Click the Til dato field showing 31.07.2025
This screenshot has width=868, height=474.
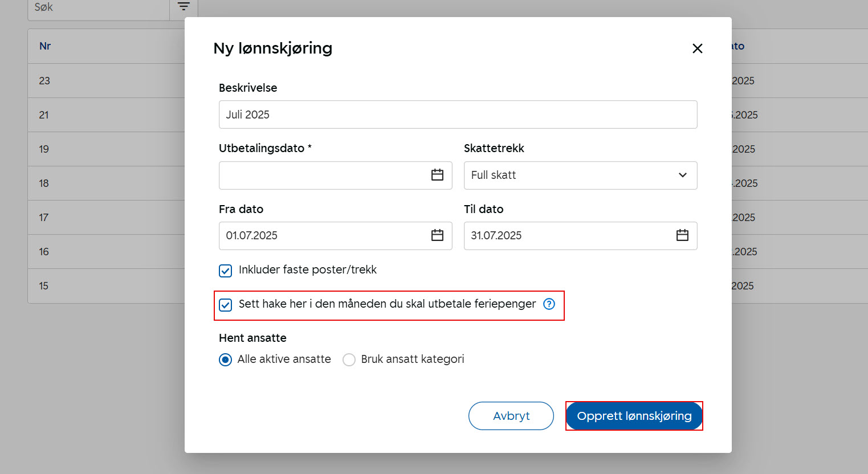(x=567, y=236)
